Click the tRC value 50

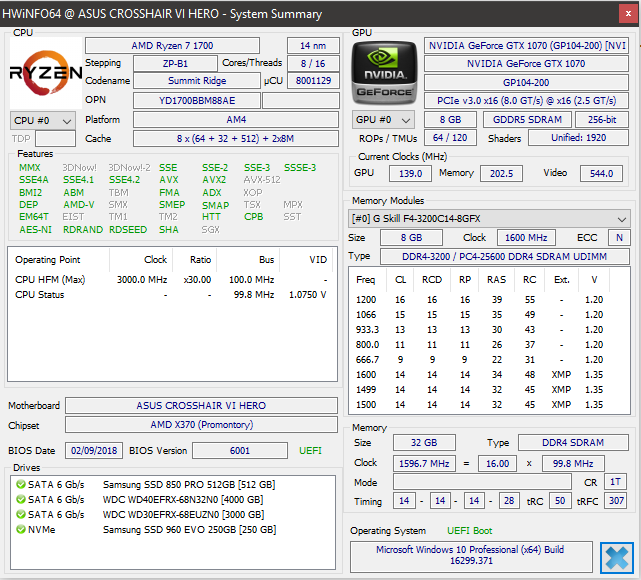click(x=560, y=501)
